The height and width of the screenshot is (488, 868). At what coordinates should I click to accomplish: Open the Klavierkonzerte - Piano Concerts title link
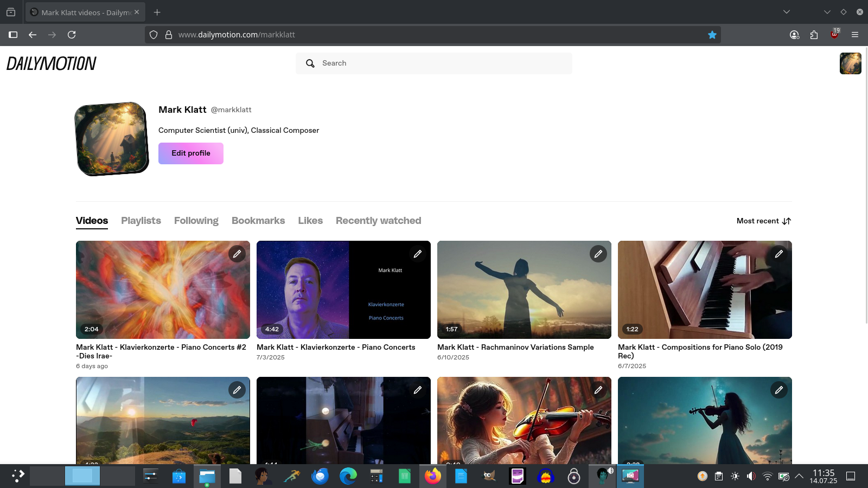pyautogui.click(x=336, y=347)
